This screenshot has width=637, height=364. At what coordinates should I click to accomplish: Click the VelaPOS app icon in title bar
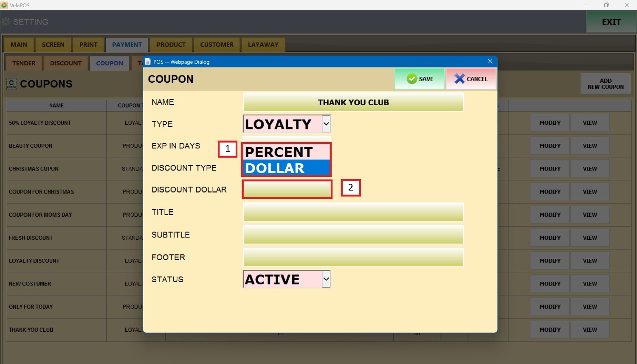tap(4, 5)
